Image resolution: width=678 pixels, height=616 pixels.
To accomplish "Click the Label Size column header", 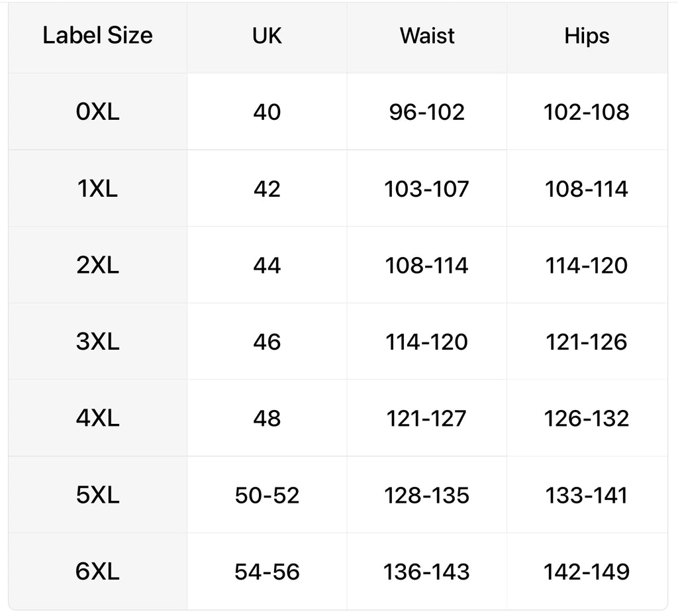I will pos(98,36).
